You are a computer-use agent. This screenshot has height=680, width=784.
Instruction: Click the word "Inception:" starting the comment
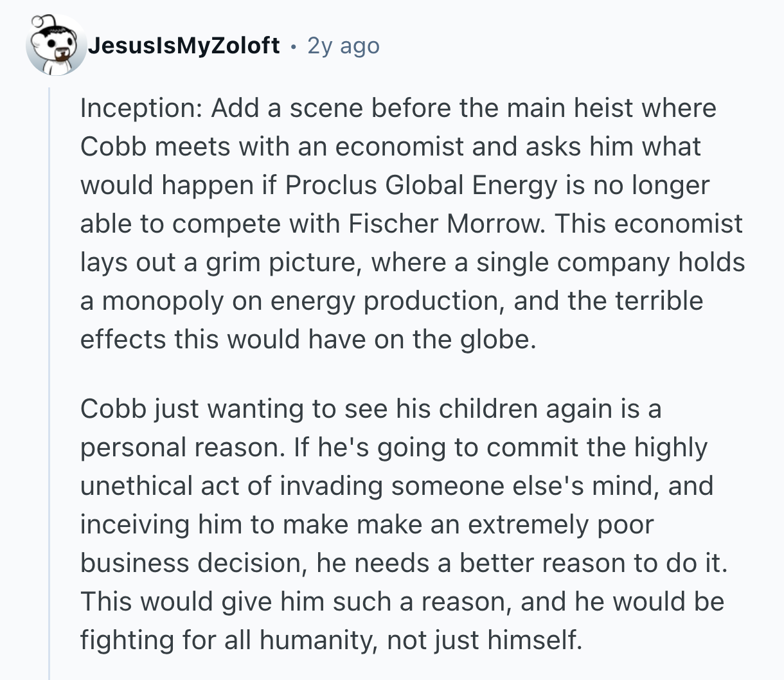141,108
